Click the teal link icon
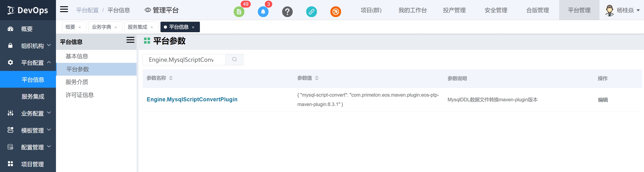This screenshot has width=644, height=172. (311, 11)
